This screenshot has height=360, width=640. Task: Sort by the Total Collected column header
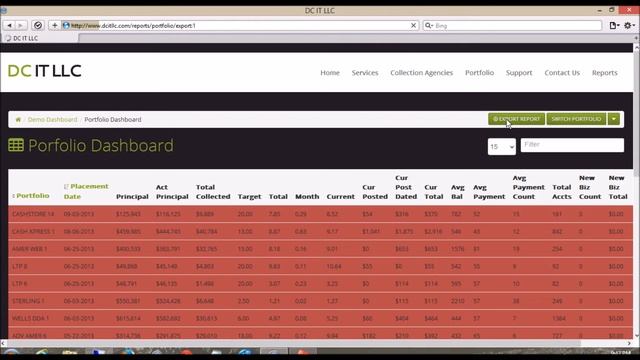point(213,191)
